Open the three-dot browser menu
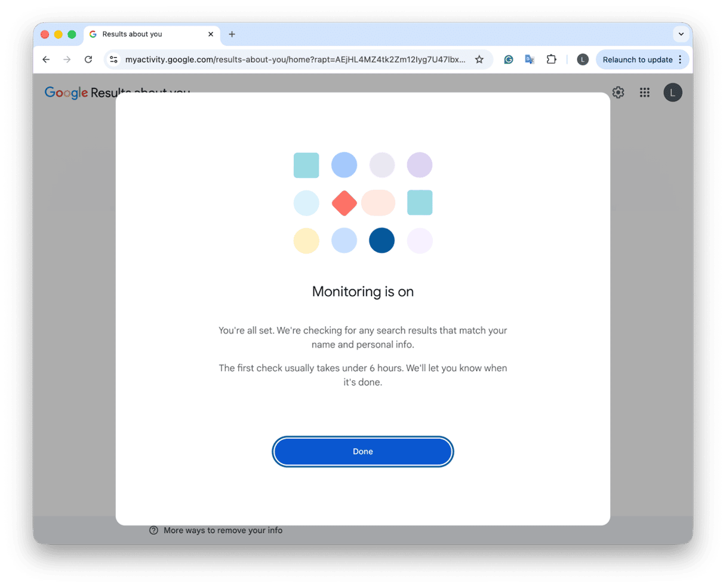Screen dimensions: 726x588 [679, 60]
